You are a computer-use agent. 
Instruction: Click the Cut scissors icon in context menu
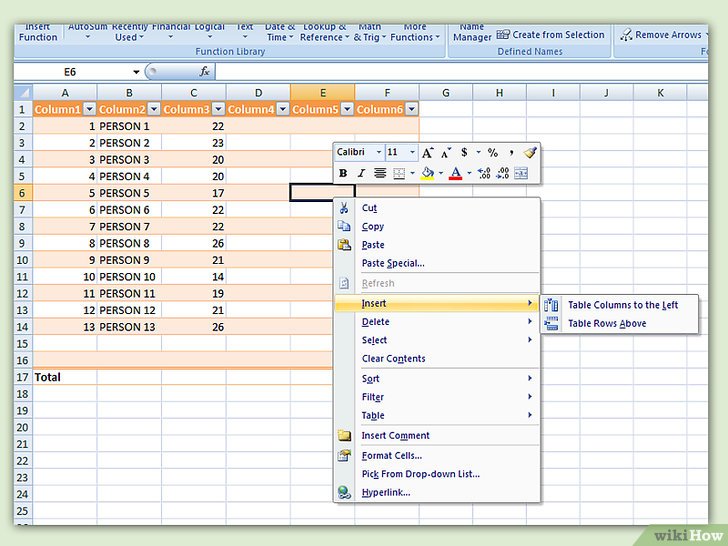pyautogui.click(x=344, y=208)
